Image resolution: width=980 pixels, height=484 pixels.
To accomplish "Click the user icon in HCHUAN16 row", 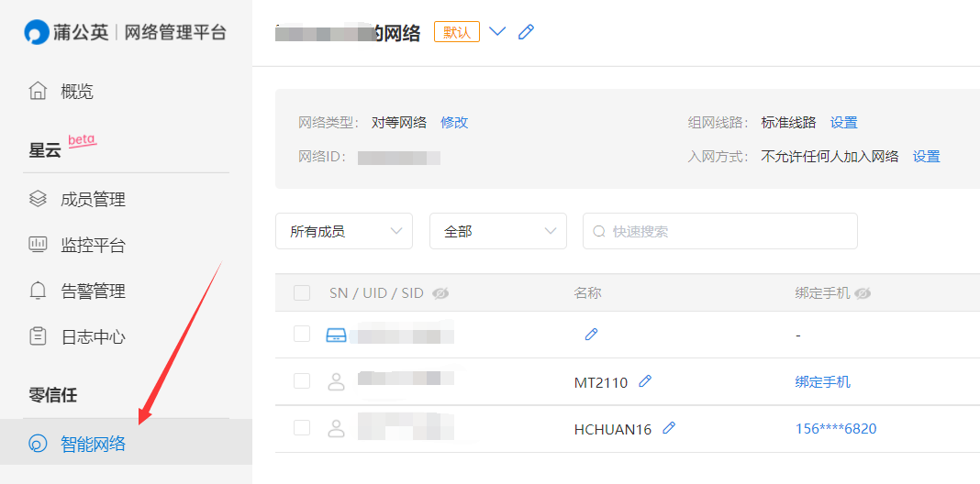I will click(x=336, y=428).
